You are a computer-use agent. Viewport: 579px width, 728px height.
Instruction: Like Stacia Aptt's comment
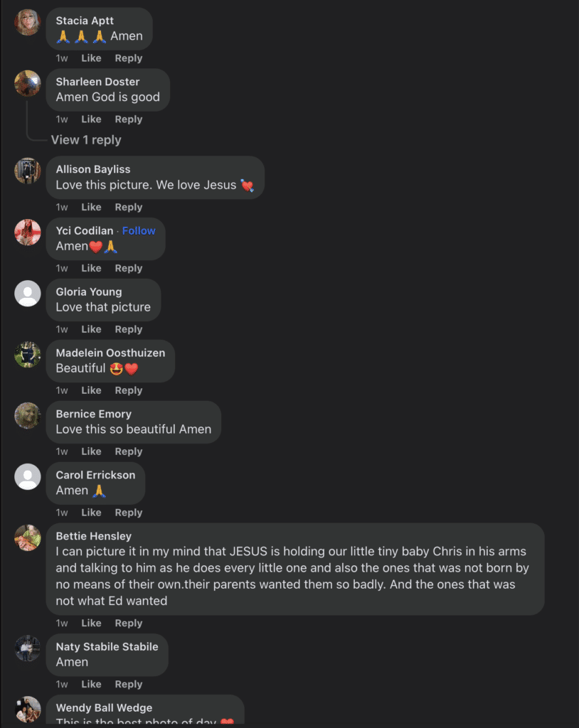tap(91, 58)
